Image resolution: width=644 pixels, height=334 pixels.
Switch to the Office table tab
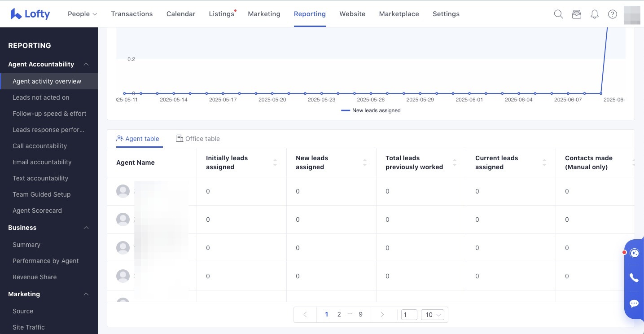point(198,139)
